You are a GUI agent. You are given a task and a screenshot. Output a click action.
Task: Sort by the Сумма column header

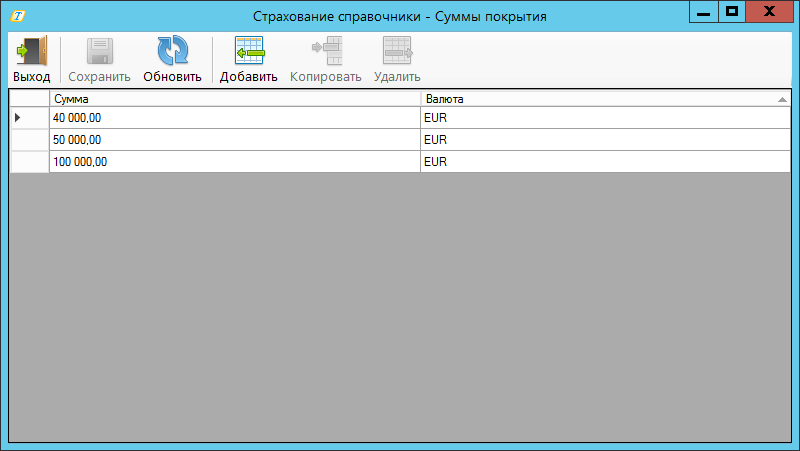point(234,99)
